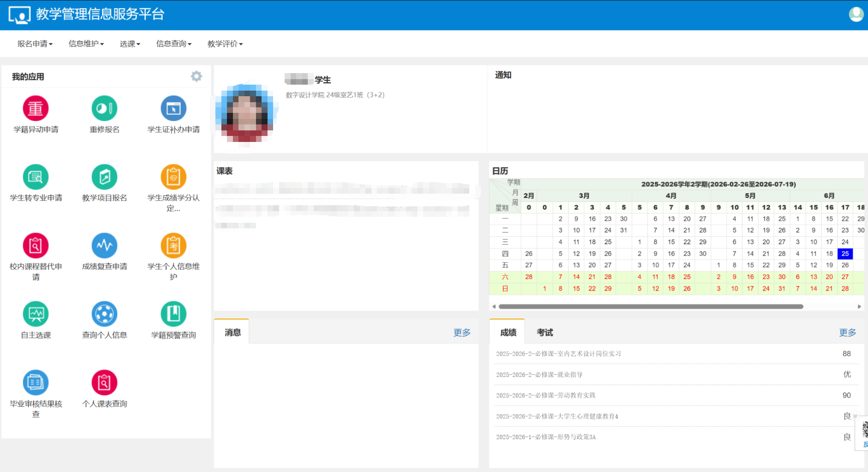This screenshot has width=868, height=472.
Task: Open the 查询个人信息 icon
Action: (x=104, y=314)
